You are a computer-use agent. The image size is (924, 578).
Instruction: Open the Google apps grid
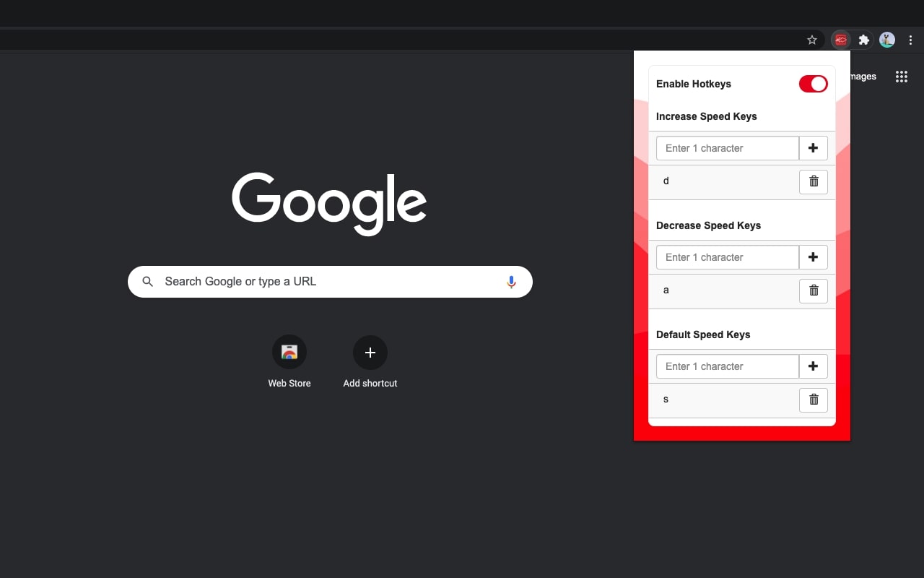902,77
